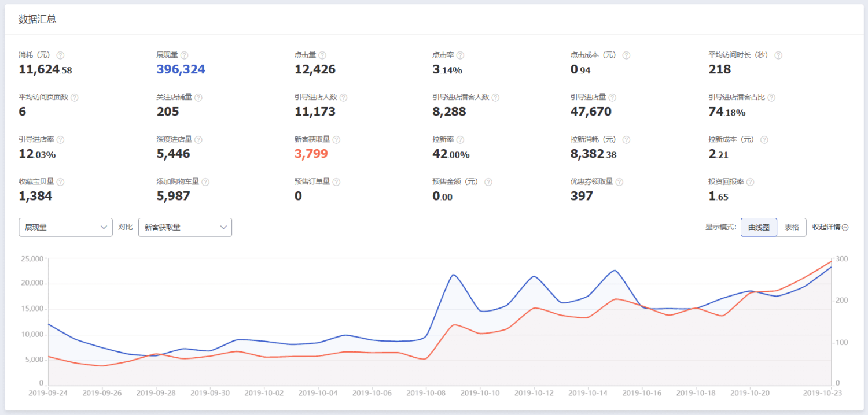Click question mark beside 新客获取量 label
Screen dimensions: 868x415
pos(336,140)
